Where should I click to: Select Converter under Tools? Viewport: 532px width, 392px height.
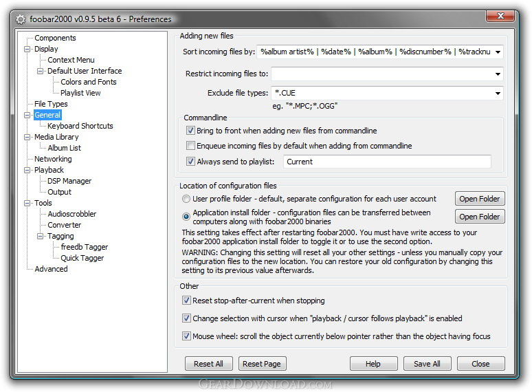(64, 225)
